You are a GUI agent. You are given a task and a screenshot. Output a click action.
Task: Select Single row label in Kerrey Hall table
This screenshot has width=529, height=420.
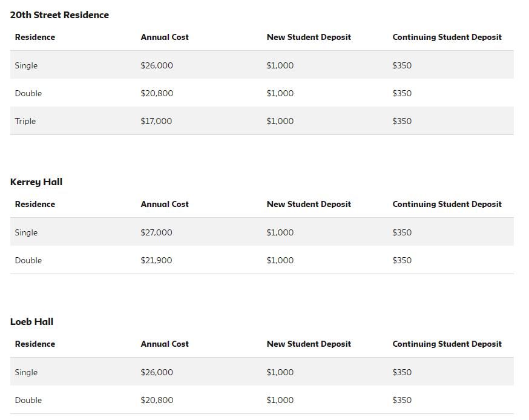(26, 232)
